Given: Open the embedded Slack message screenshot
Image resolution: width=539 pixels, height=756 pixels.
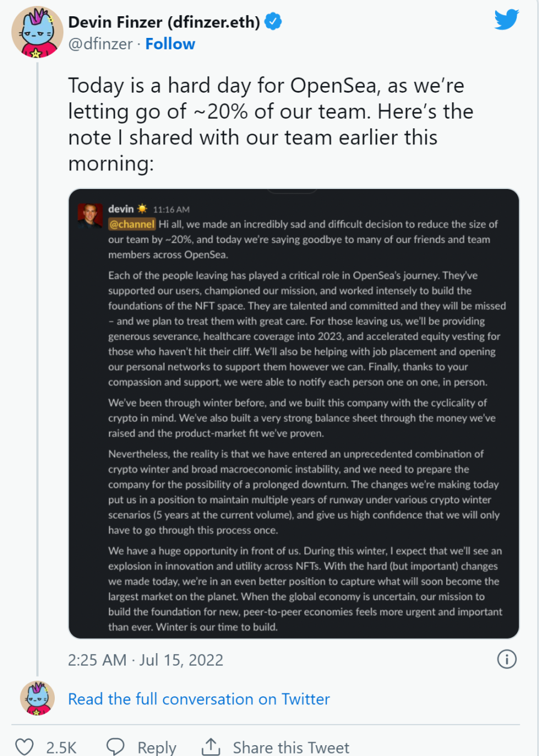Looking at the screenshot, I should (x=294, y=414).
